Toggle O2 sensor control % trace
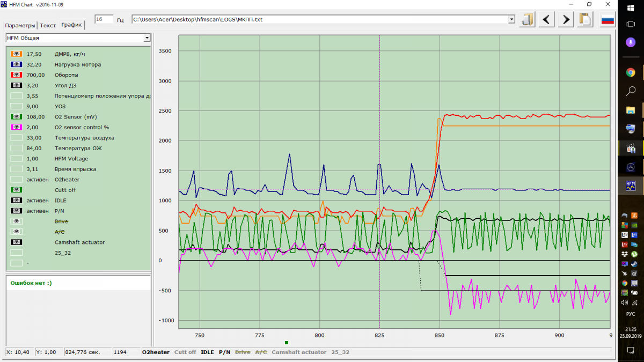The image size is (644, 362). pyautogui.click(x=16, y=127)
